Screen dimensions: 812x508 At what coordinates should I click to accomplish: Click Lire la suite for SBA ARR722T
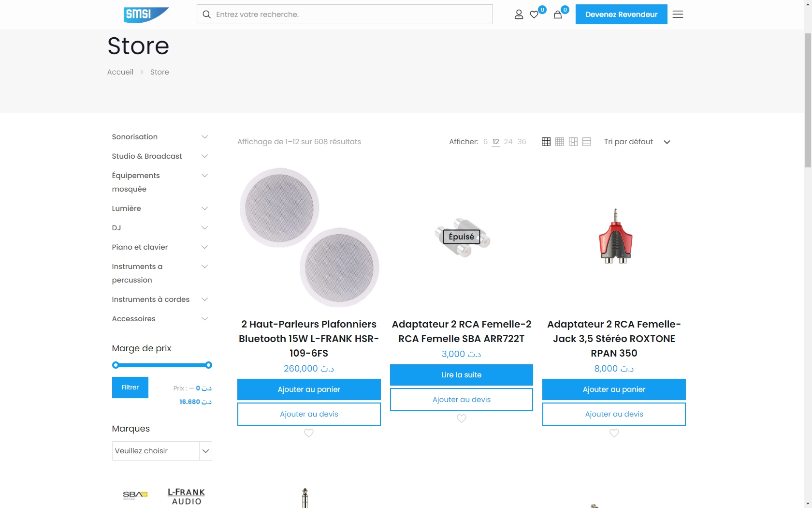462,375
